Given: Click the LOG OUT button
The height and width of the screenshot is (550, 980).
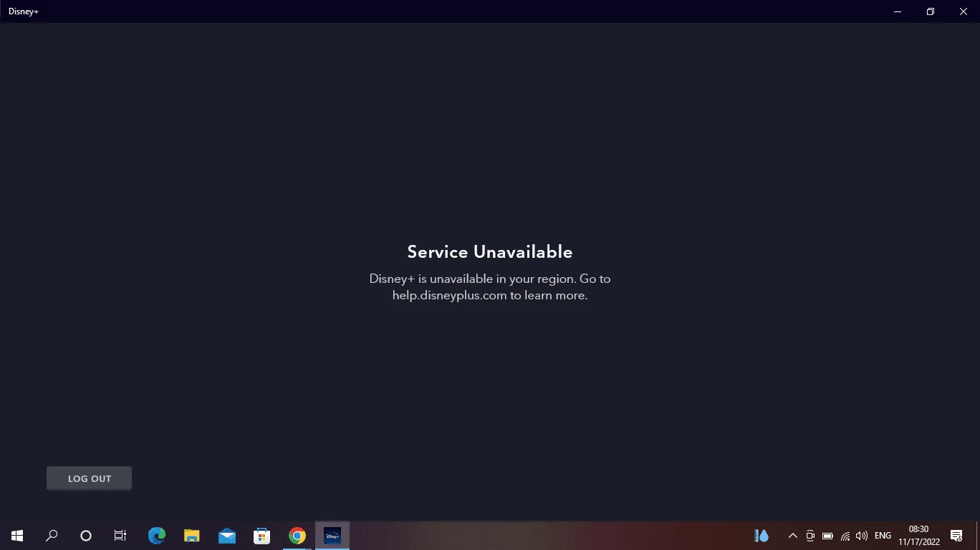Looking at the screenshot, I should coord(89,478).
